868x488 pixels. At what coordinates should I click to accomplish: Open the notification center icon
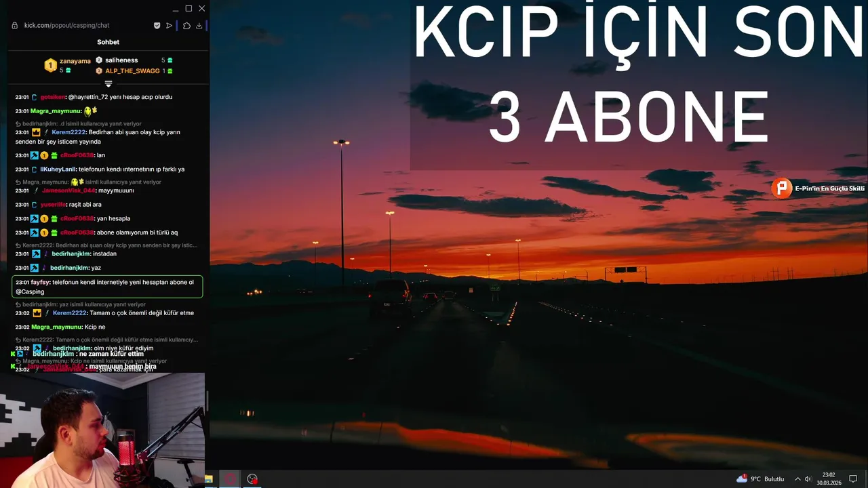853,479
